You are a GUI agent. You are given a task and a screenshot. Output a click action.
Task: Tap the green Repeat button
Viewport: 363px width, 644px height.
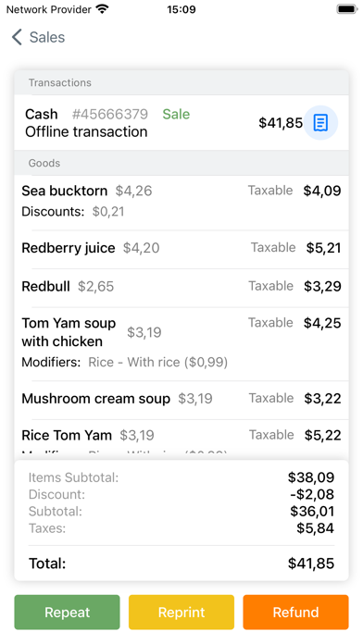click(x=67, y=612)
